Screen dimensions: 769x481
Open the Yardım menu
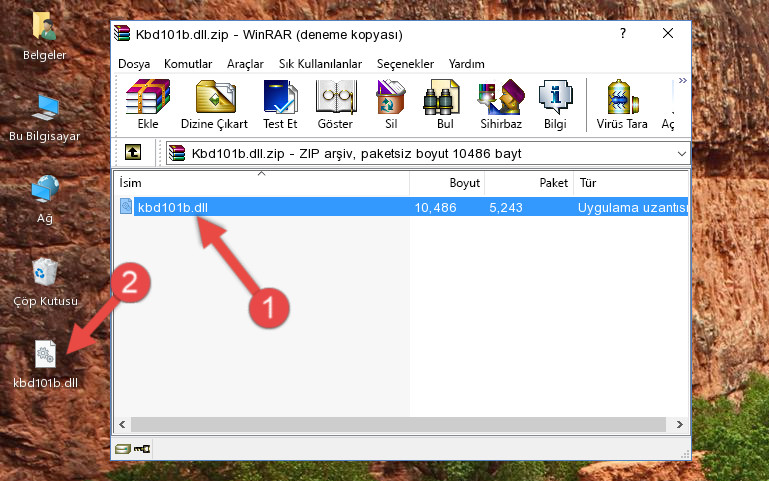click(x=466, y=64)
